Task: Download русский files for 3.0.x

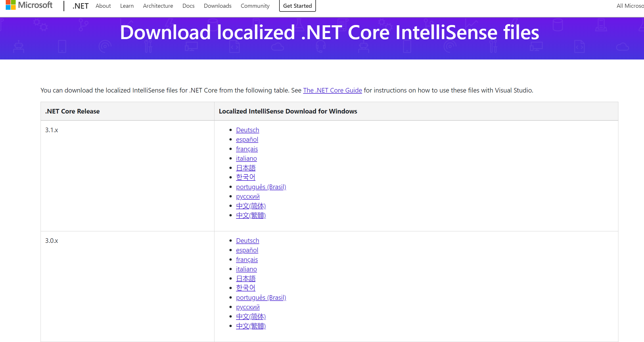Action: click(248, 307)
